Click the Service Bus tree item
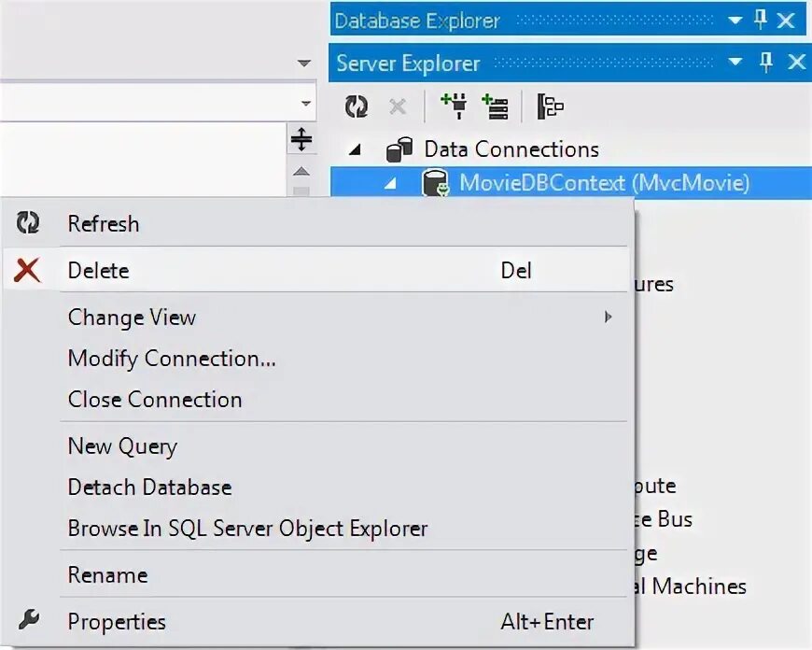812x650 pixels. 665,519
